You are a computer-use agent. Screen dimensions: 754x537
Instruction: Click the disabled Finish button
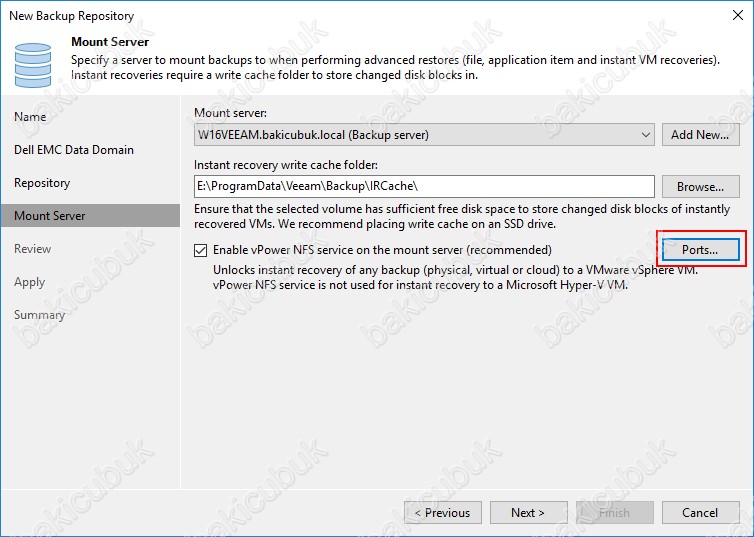[x=614, y=513]
